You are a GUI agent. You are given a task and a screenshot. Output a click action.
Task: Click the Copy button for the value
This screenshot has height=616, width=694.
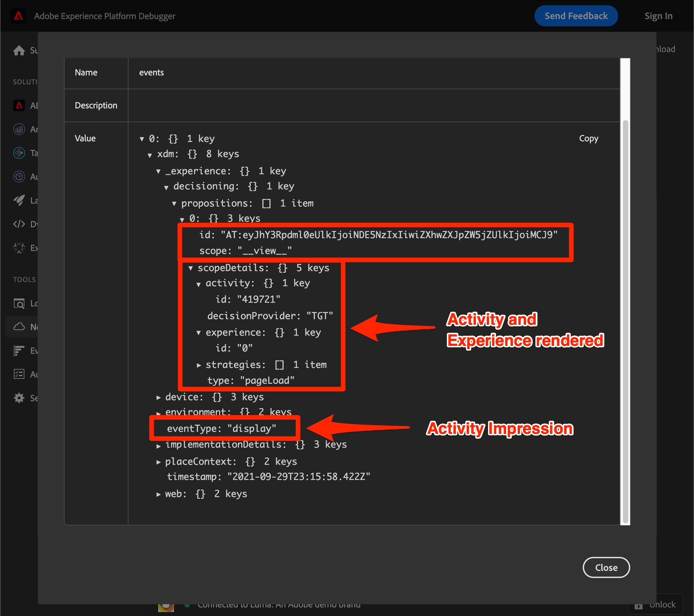[x=589, y=138]
